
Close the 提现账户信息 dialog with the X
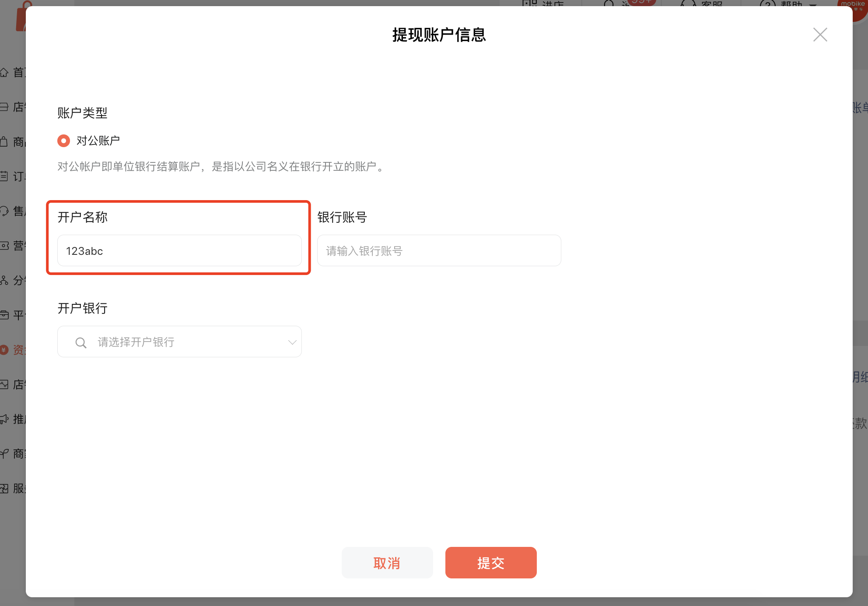click(820, 35)
